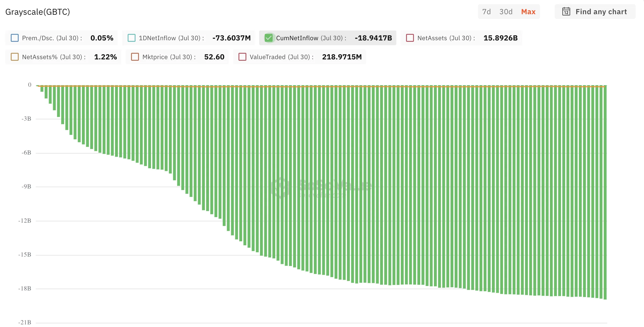
Task: Switch to the 30d time range
Action: pos(505,12)
